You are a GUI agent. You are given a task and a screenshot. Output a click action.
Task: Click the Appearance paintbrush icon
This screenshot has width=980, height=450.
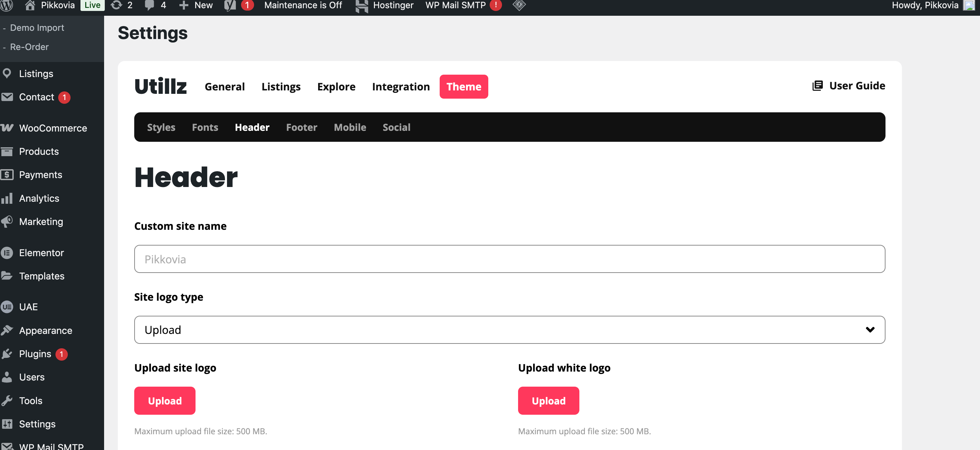click(x=7, y=330)
